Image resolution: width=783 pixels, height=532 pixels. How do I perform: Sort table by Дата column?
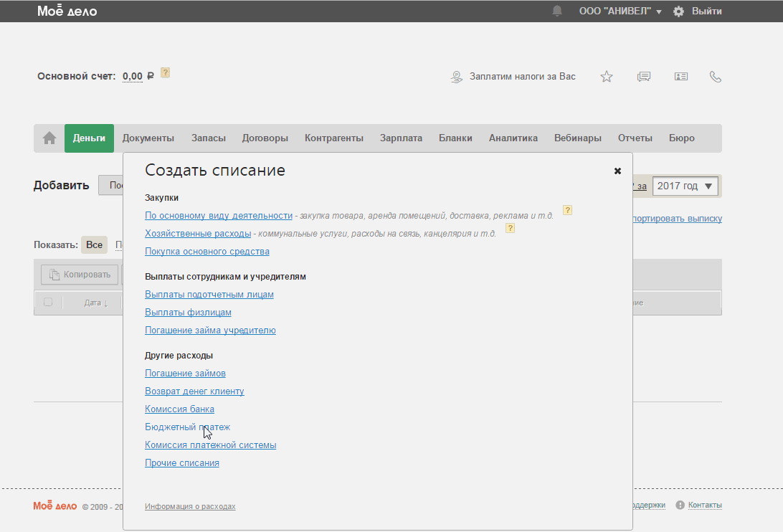(x=95, y=303)
